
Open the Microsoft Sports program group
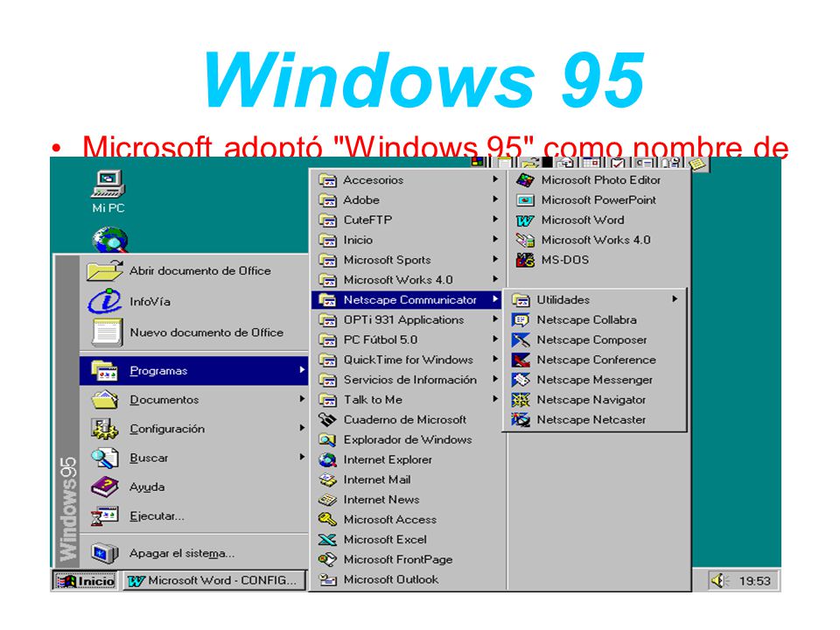click(x=407, y=260)
